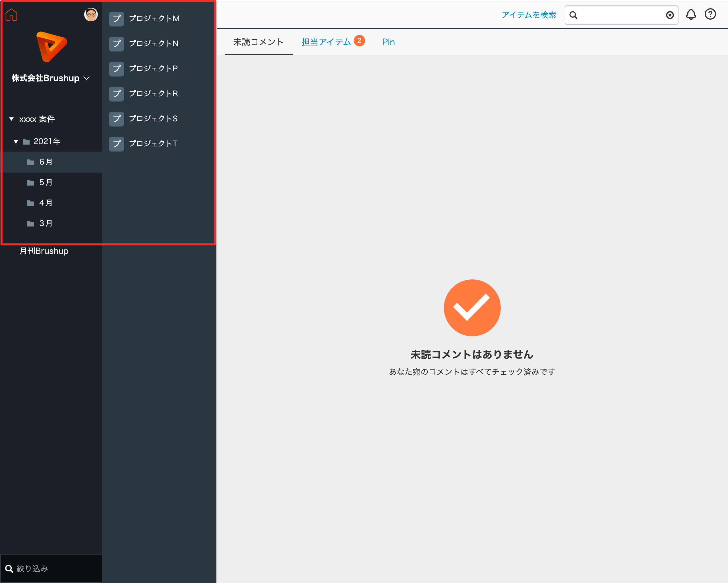728x583 pixels.
Task: Click the アイテムを検索 link
Action: [528, 15]
